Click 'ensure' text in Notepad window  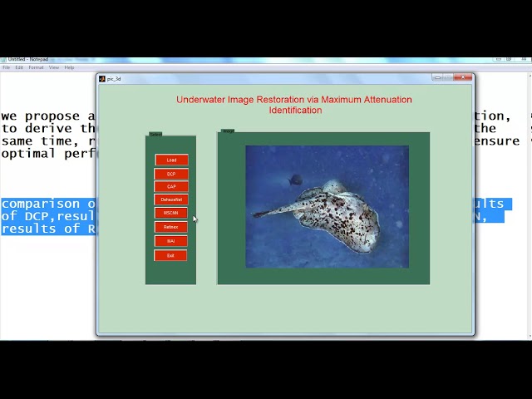click(497, 141)
